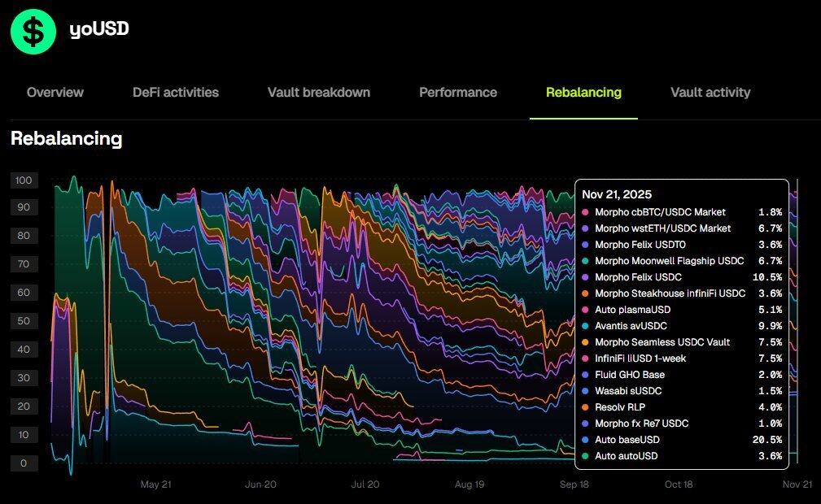Open the Vault activity tab
821x504 pixels.
pos(710,93)
